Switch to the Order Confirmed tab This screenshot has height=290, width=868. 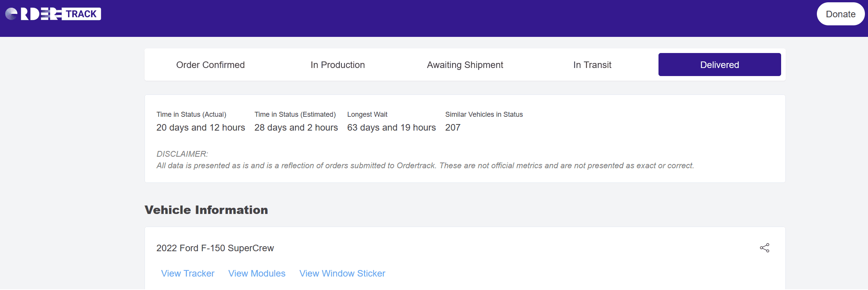(x=210, y=65)
